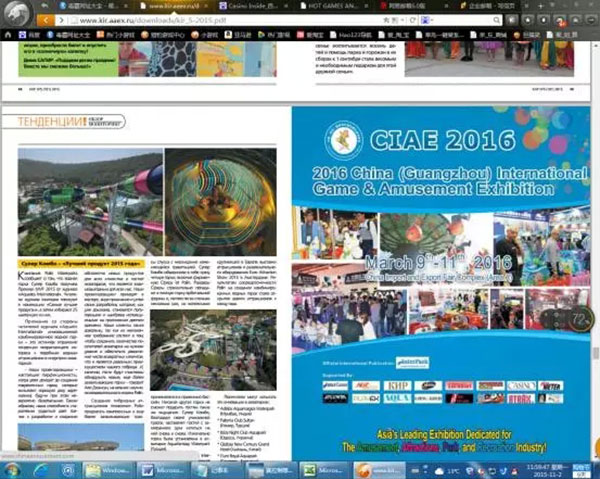Viewport: 600px width, 479px height.
Task: Click the CIAE 2016 round logo
Action: tap(344, 140)
